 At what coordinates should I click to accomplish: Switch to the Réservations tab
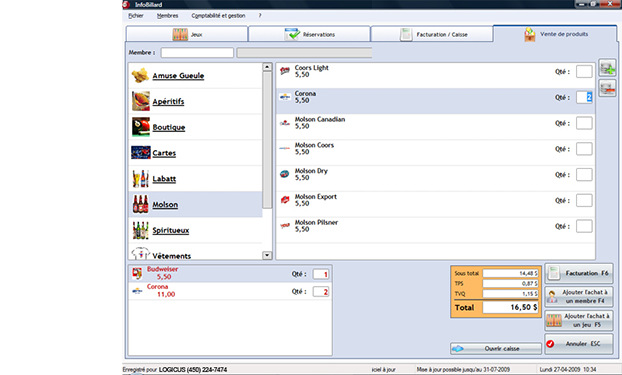[309, 34]
